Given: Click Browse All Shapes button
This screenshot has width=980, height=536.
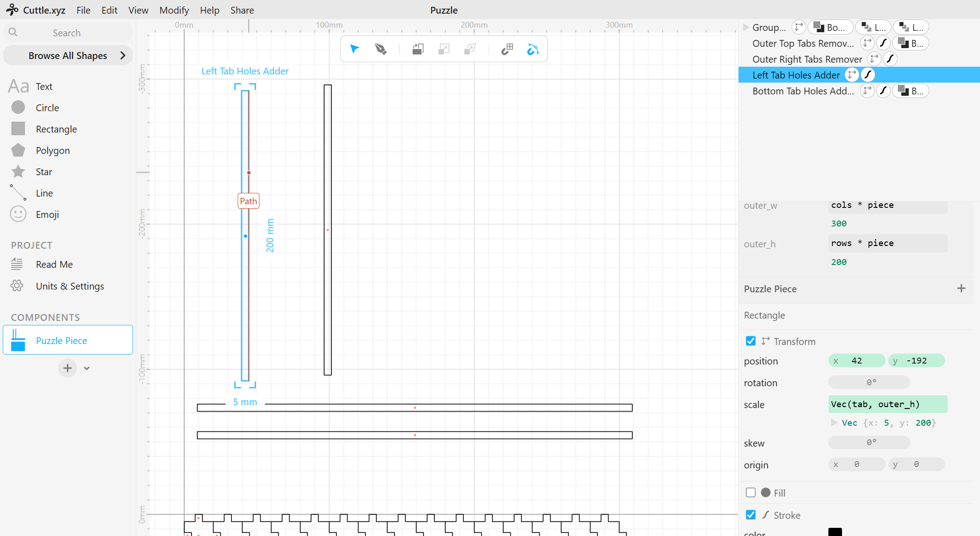Looking at the screenshot, I should pos(68,55).
